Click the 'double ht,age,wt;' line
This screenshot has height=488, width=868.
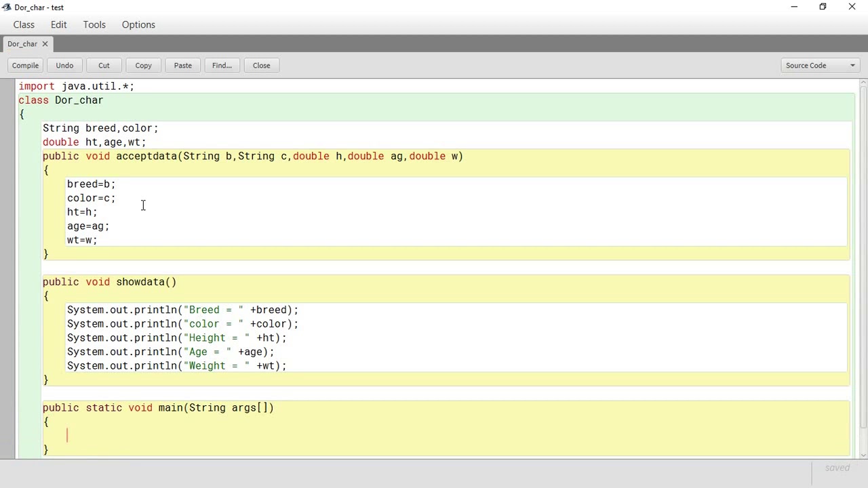pos(94,142)
